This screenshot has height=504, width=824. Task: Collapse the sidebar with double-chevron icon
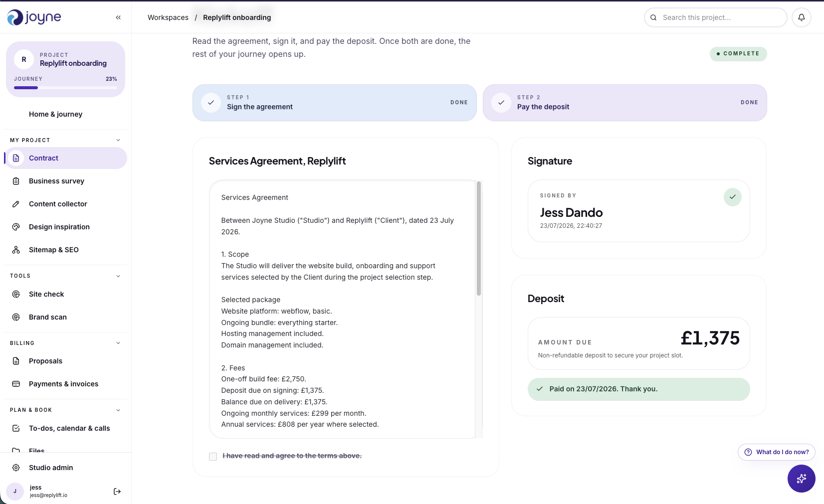(118, 17)
